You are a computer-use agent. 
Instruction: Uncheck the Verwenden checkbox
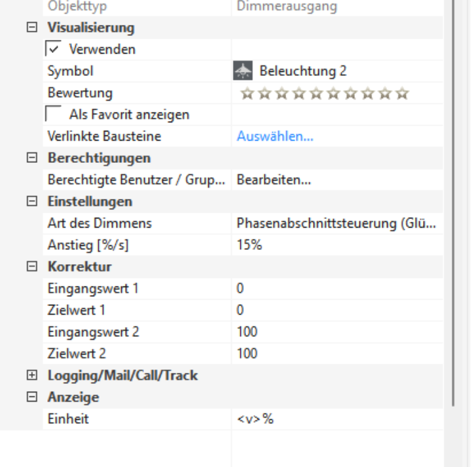point(54,48)
